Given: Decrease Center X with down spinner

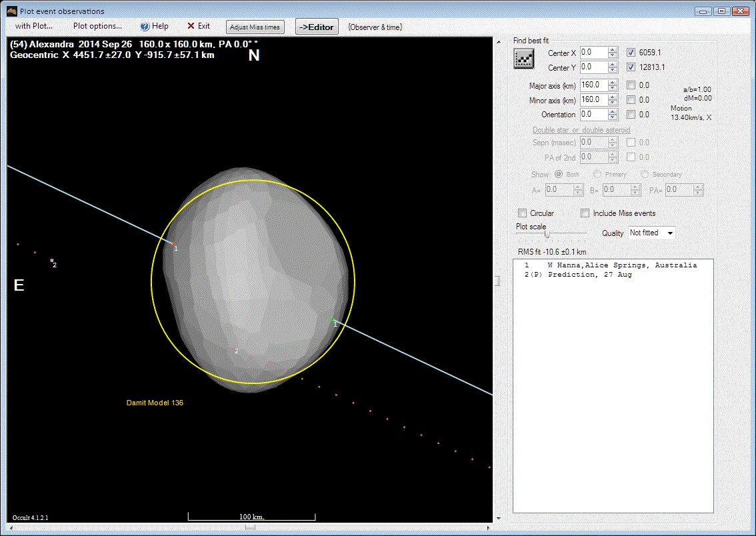Looking at the screenshot, I should tap(612, 55).
